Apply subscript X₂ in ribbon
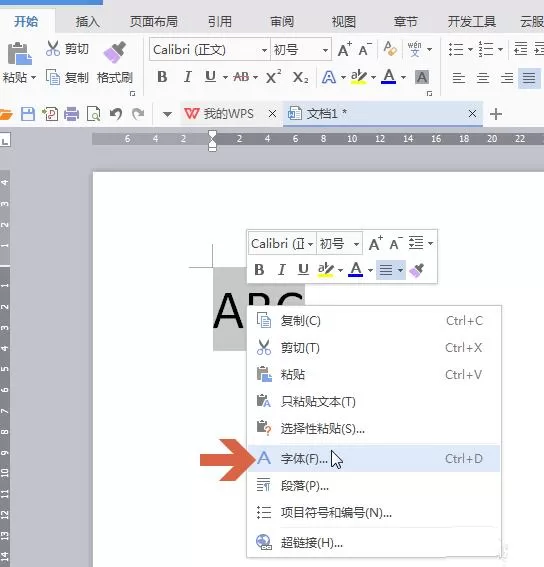The height and width of the screenshot is (567, 544). [x=300, y=77]
